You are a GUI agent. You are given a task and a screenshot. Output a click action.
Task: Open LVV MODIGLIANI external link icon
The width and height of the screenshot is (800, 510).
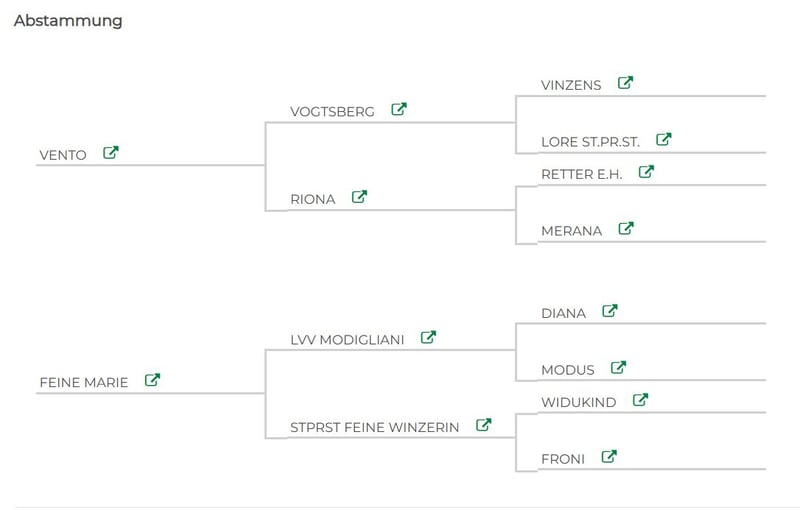coord(428,338)
